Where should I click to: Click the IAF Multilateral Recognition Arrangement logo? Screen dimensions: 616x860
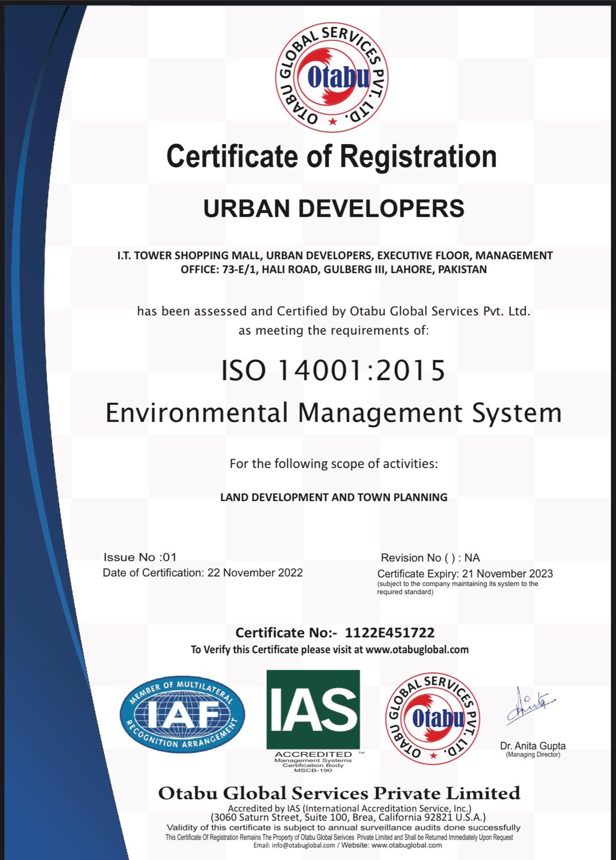(182, 714)
